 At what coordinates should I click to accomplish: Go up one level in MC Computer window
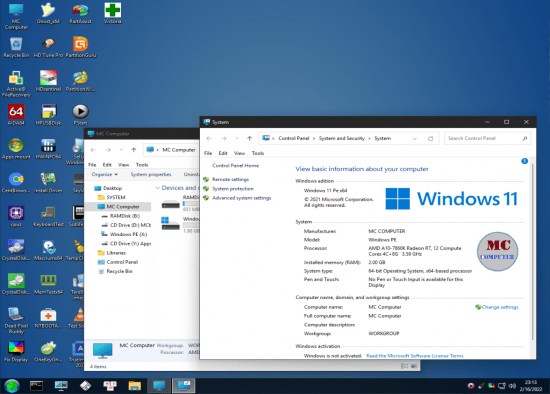134,150
